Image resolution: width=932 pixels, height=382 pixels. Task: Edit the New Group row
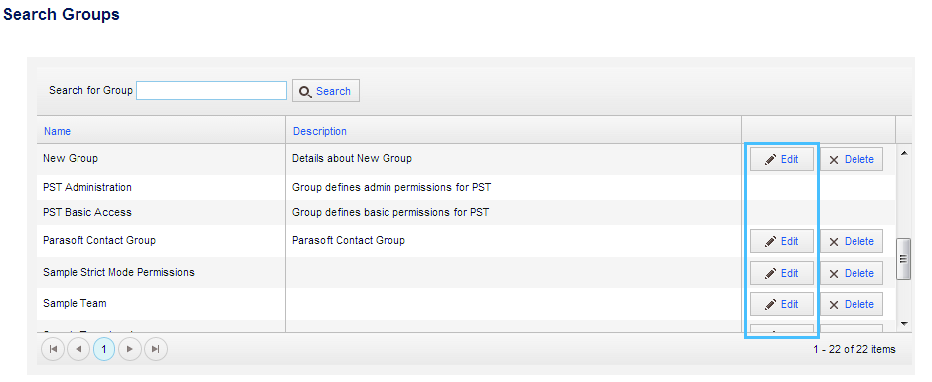[x=782, y=159]
